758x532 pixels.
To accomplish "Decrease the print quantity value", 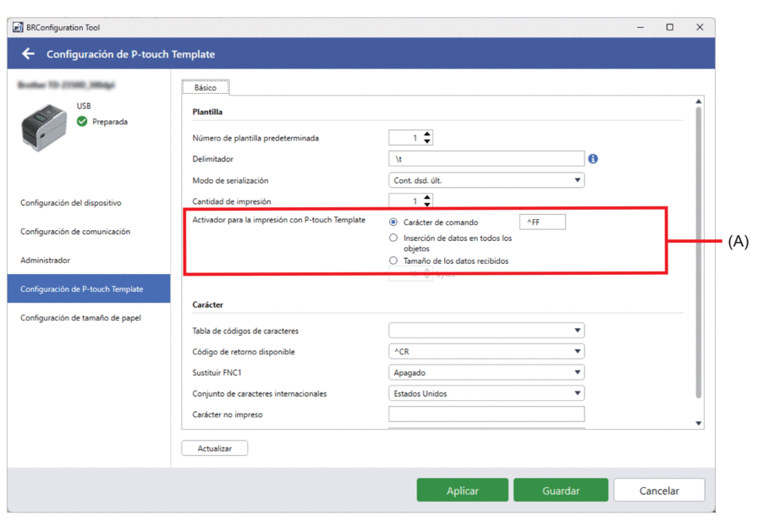I will (x=427, y=206).
